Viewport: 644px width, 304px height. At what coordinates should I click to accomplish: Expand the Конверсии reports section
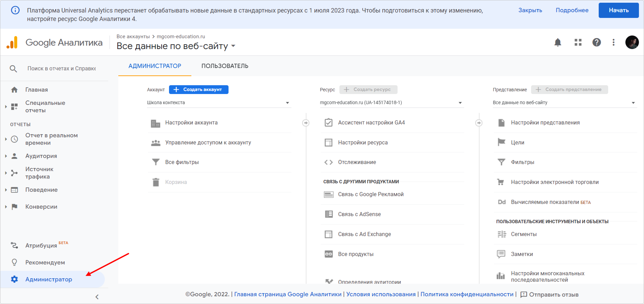6,207
